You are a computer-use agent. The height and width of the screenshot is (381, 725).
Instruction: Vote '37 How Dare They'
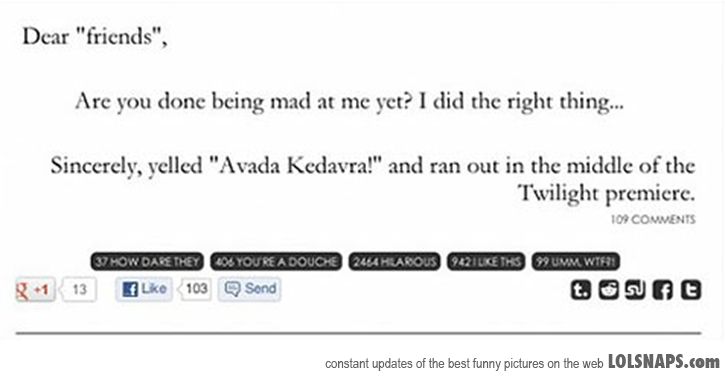pos(147,262)
